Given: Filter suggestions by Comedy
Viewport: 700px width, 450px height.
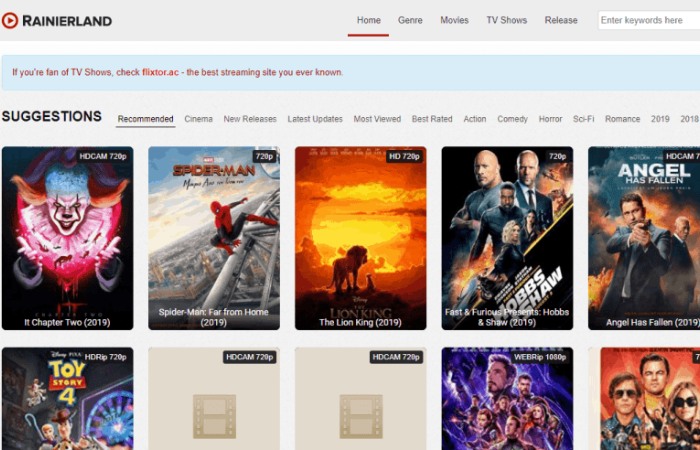Looking at the screenshot, I should click(x=512, y=119).
